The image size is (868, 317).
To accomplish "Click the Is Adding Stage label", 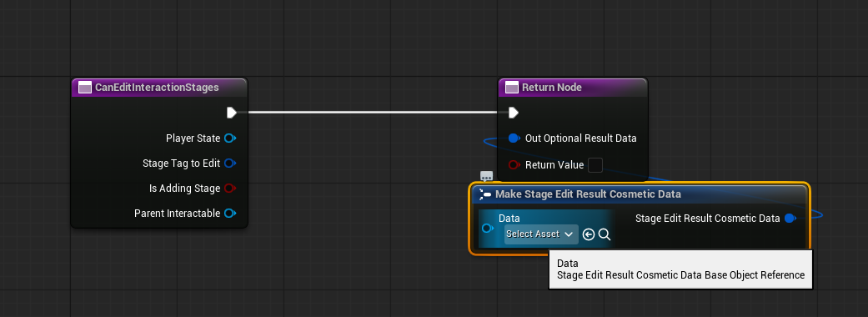I will coord(185,189).
